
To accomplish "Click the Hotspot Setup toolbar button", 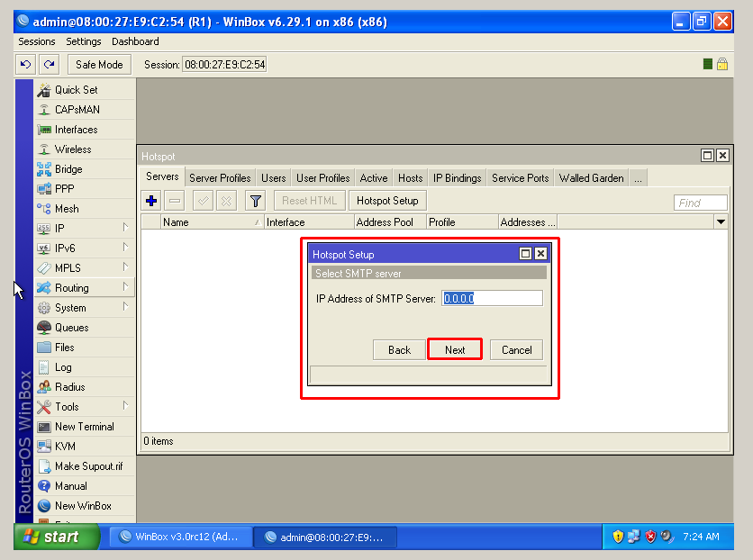I will 387,201.
